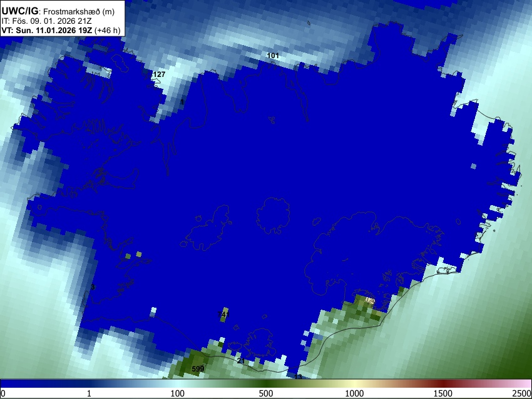Screen dimensions: 532x399
Task: Click the '100' tick label on the color scale
Action: tap(178, 393)
